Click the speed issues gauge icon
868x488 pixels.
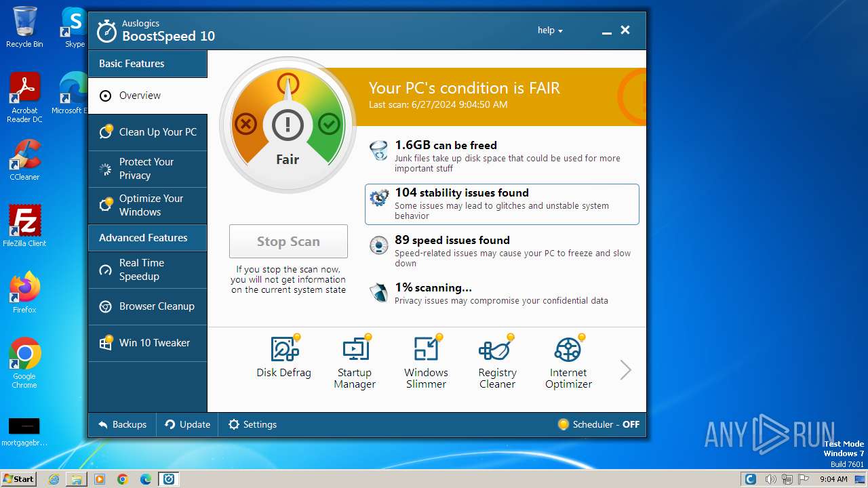pyautogui.click(x=378, y=245)
